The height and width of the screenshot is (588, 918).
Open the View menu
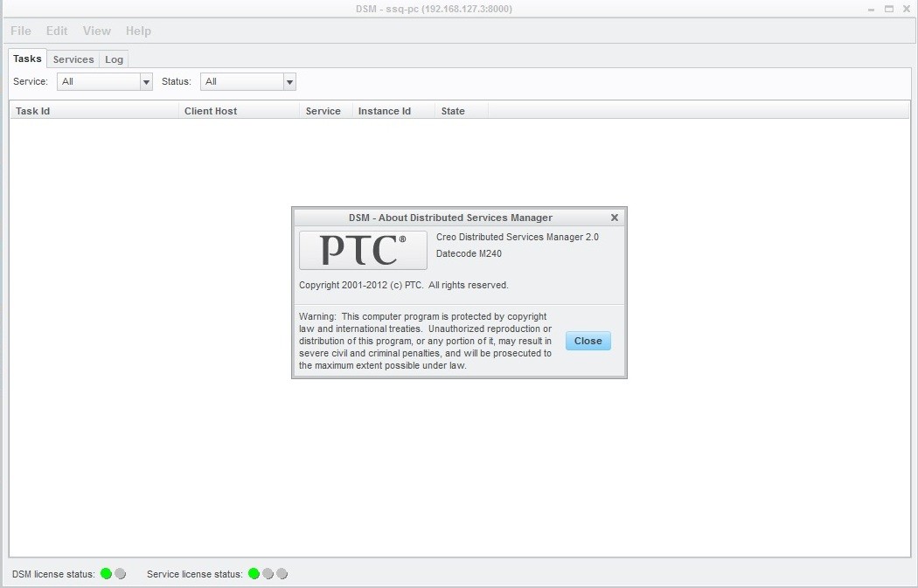96,31
